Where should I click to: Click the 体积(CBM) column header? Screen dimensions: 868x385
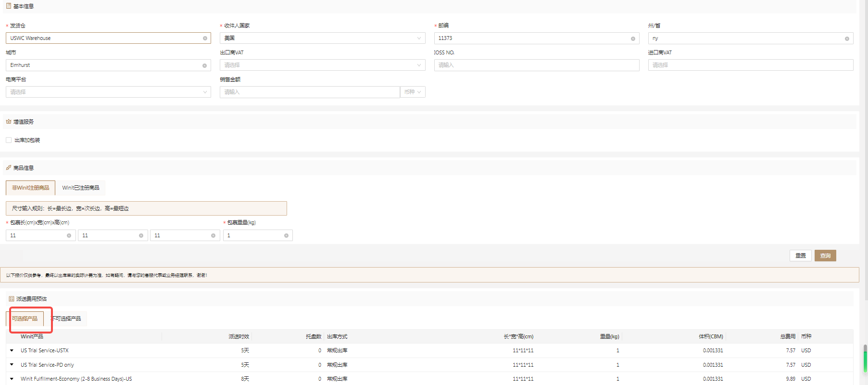[711, 336]
